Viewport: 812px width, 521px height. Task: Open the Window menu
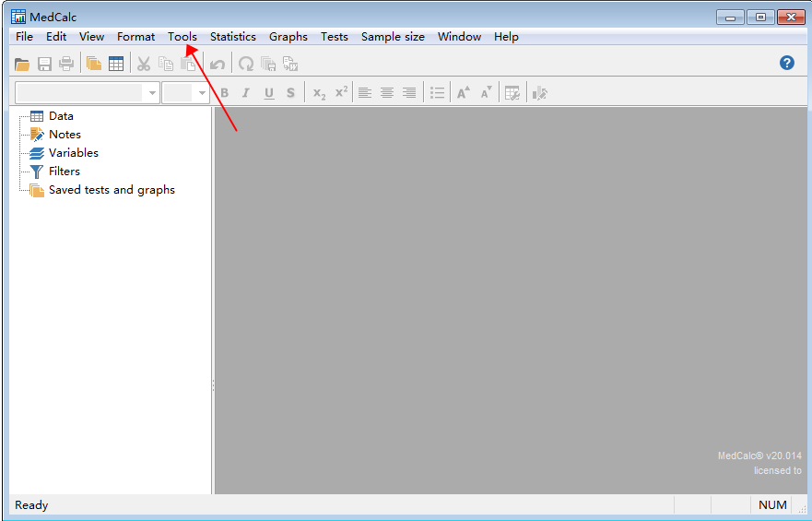459,37
